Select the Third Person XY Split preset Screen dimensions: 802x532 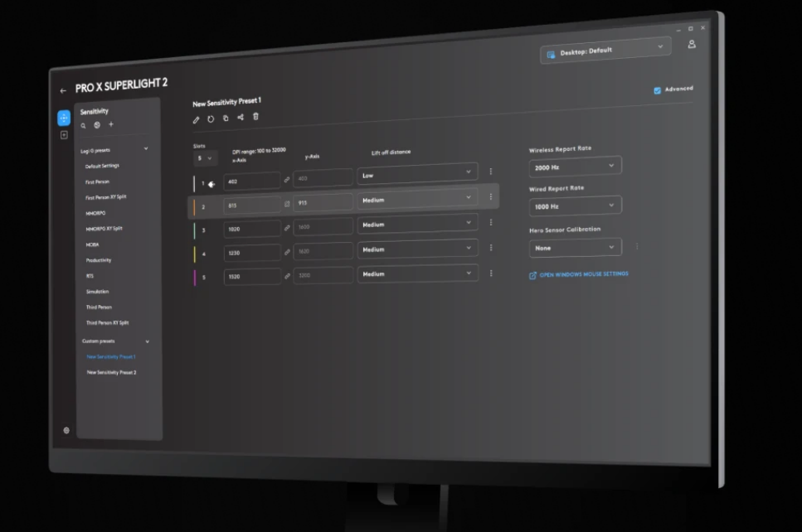108,323
